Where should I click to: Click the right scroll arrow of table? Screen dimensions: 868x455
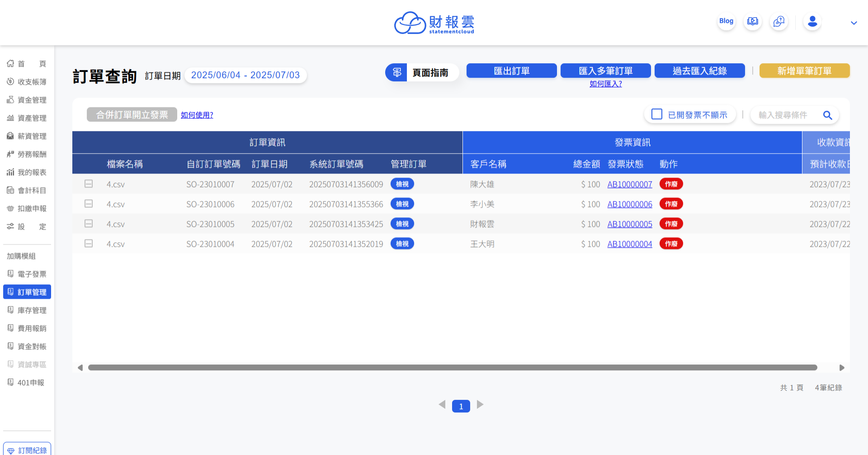click(x=842, y=368)
